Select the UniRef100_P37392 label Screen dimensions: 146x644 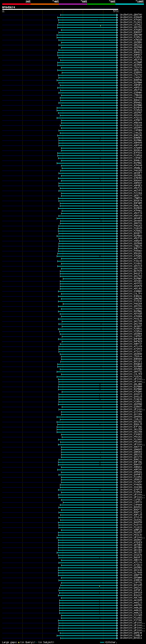(131, 620)
